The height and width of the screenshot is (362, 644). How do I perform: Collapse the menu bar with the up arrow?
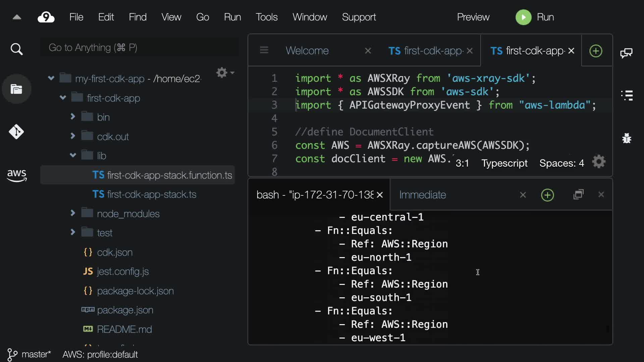[x=17, y=17]
